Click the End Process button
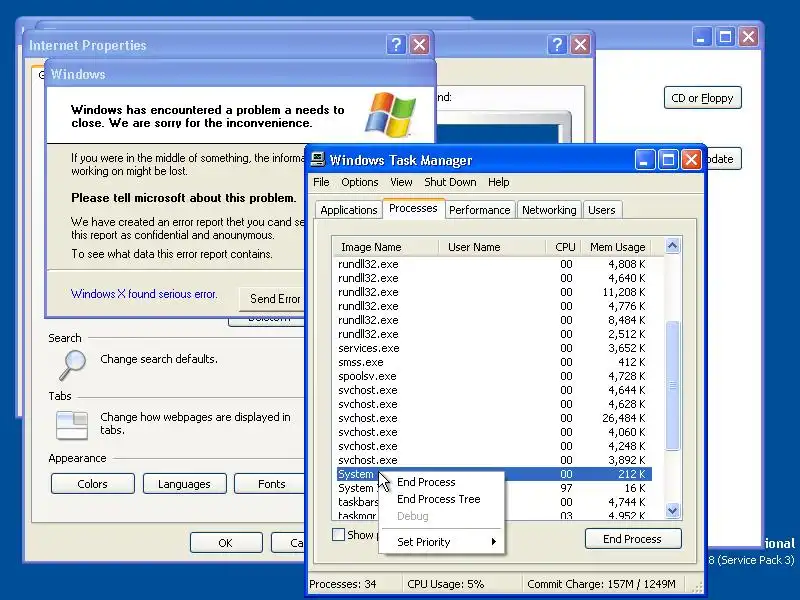The height and width of the screenshot is (600, 800). (x=633, y=539)
